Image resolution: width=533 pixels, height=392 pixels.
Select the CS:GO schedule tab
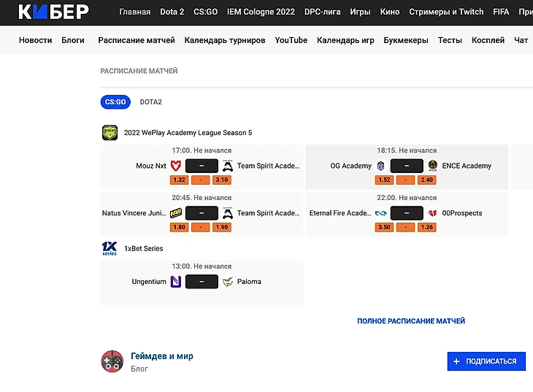pos(115,102)
